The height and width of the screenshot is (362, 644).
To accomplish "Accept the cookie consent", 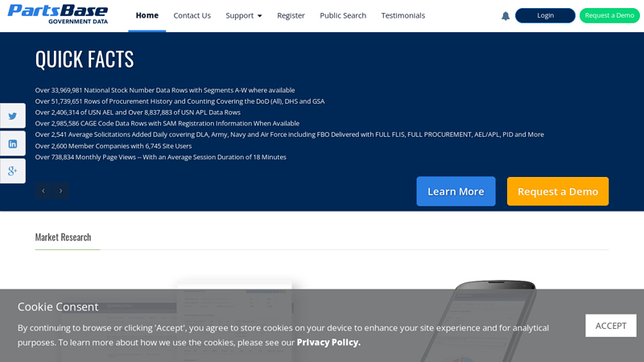I will tap(611, 326).
